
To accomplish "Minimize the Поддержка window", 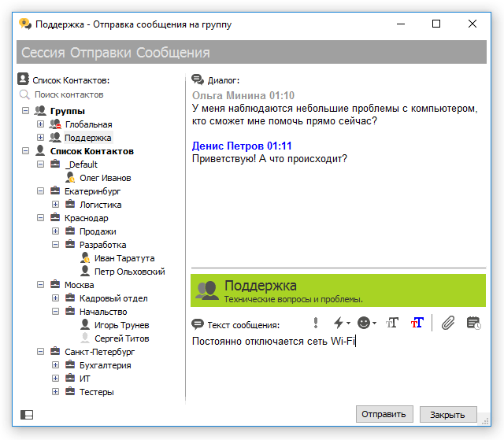I will coord(401,24).
